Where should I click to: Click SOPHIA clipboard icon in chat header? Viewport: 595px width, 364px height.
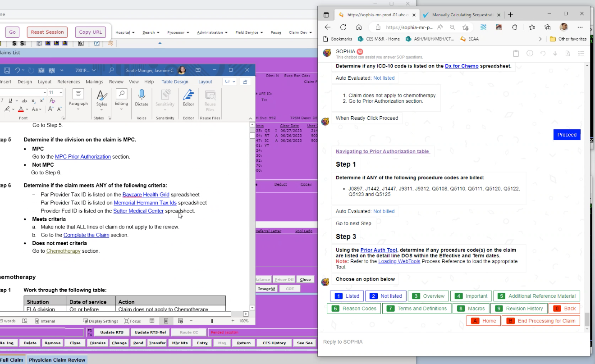[516, 53]
